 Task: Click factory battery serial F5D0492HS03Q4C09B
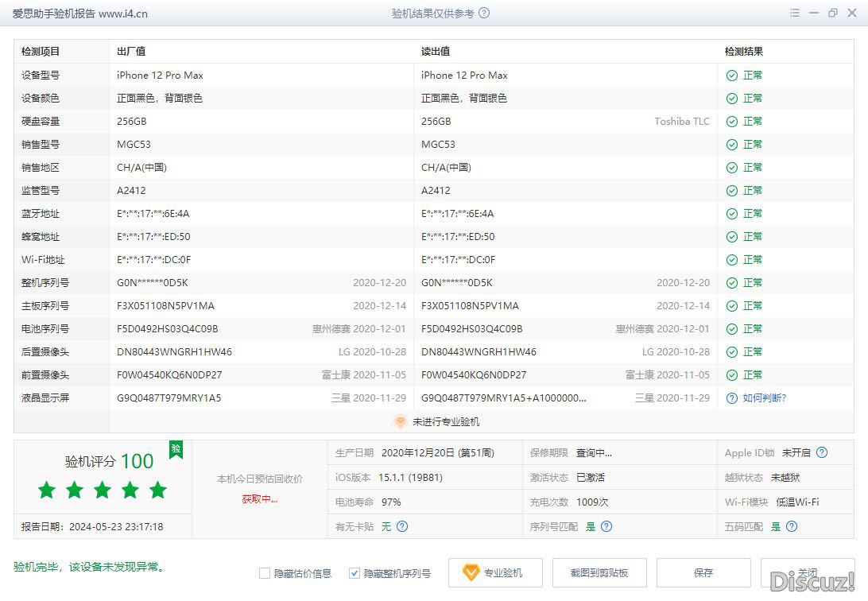pos(167,329)
